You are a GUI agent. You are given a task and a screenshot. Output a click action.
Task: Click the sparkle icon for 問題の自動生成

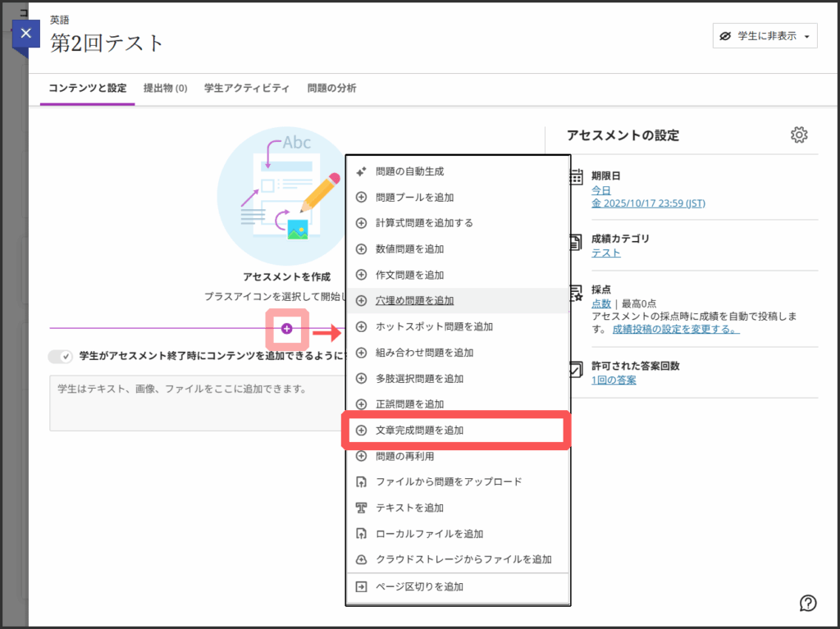361,171
